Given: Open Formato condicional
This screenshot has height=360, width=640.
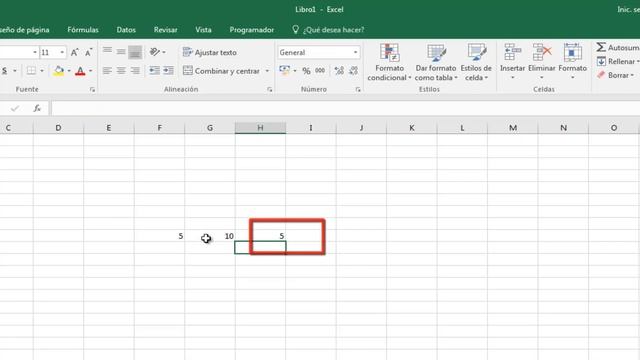Looking at the screenshot, I should coord(389,62).
